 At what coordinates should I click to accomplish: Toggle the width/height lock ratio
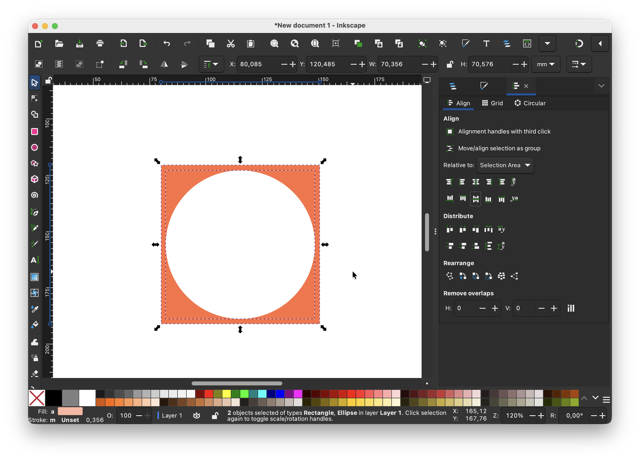click(x=449, y=64)
